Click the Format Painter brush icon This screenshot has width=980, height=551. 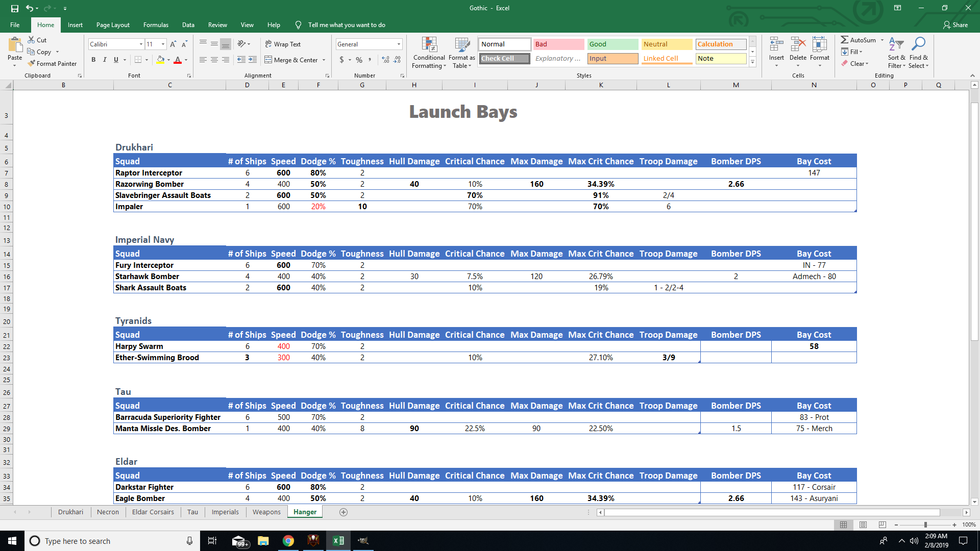[x=32, y=63]
